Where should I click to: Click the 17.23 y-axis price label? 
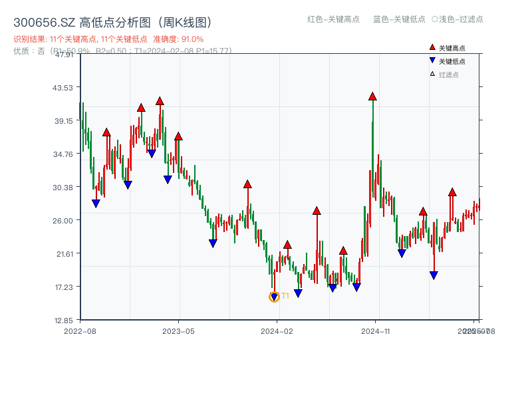click(64, 287)
